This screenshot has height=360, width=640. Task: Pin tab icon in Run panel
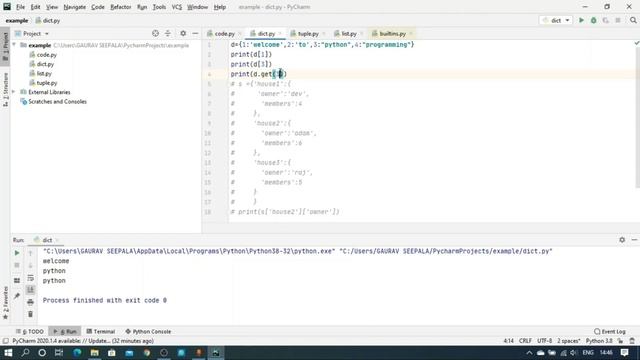tap(17, 296)
